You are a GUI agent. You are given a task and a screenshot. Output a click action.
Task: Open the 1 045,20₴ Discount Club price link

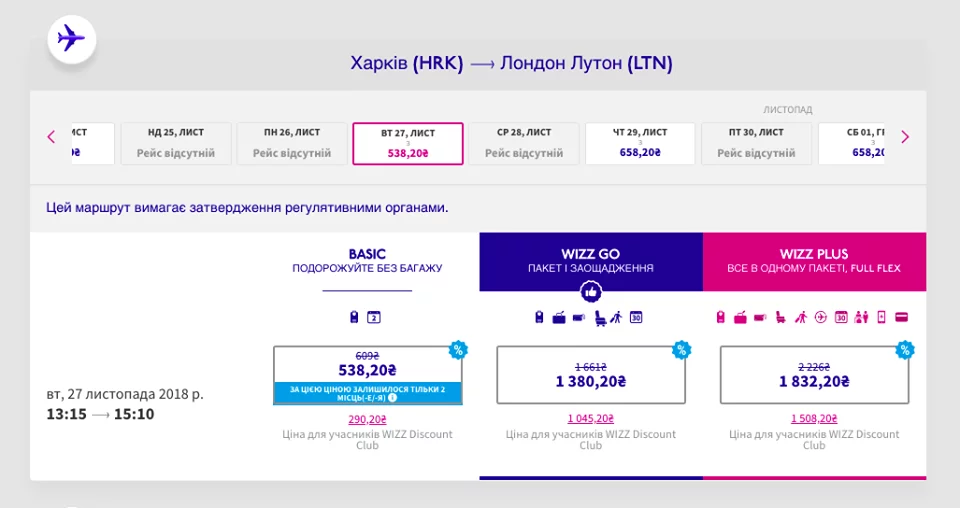pos(591,419)
